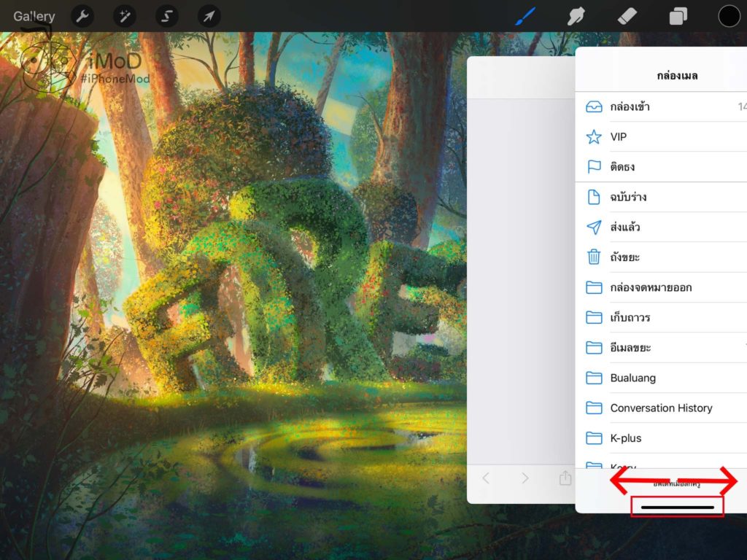Activate the Selections tool
The image size is (747, 560).
click(x=166, y=15)
